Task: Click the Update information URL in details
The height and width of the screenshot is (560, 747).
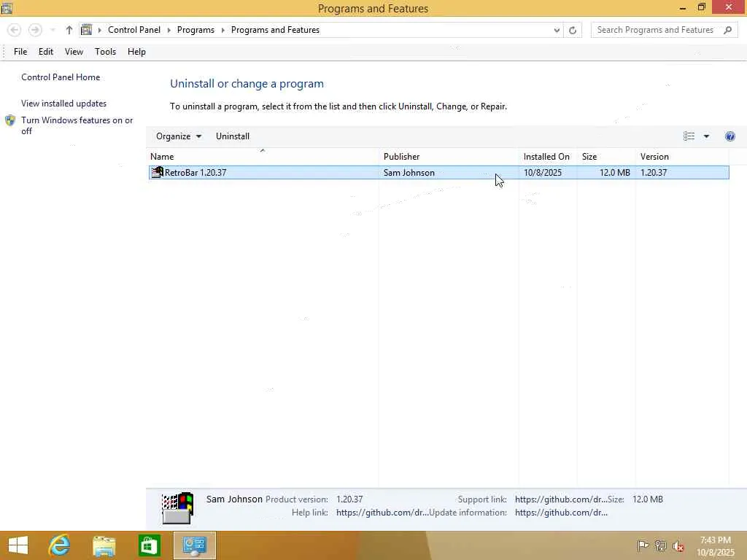Action: 561,513
